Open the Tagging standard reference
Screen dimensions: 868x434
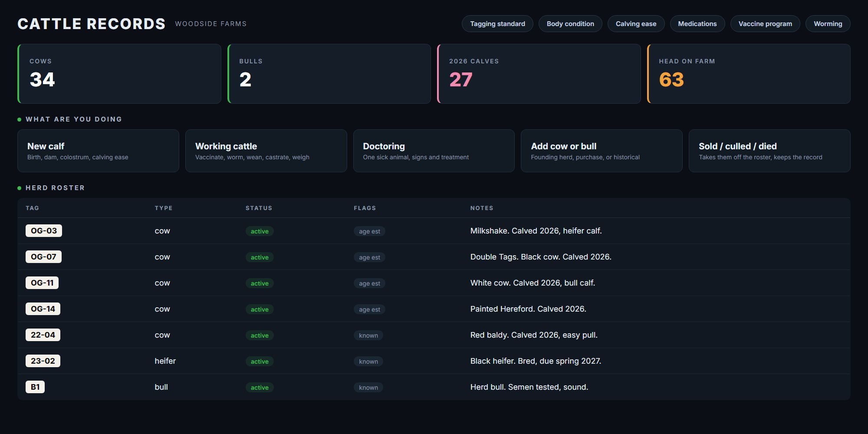(x=497, y=24)
